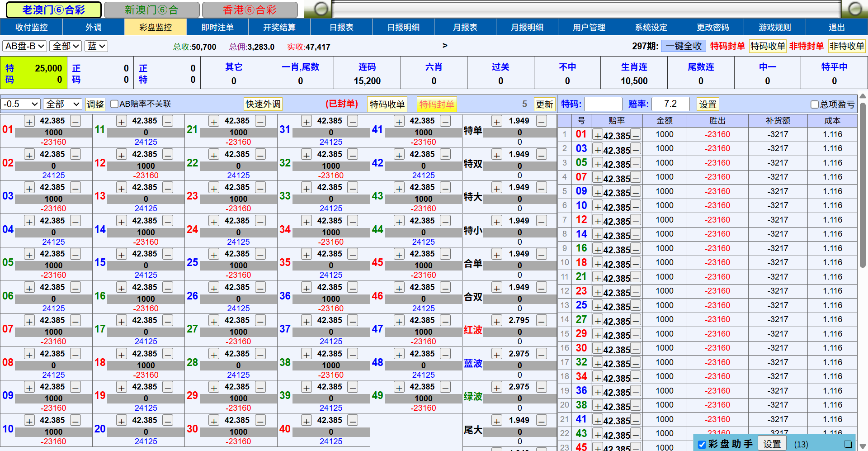The image size is (868, 451).
Task: Enable the AB赔率不关联 checkbox
Action: 114,104
